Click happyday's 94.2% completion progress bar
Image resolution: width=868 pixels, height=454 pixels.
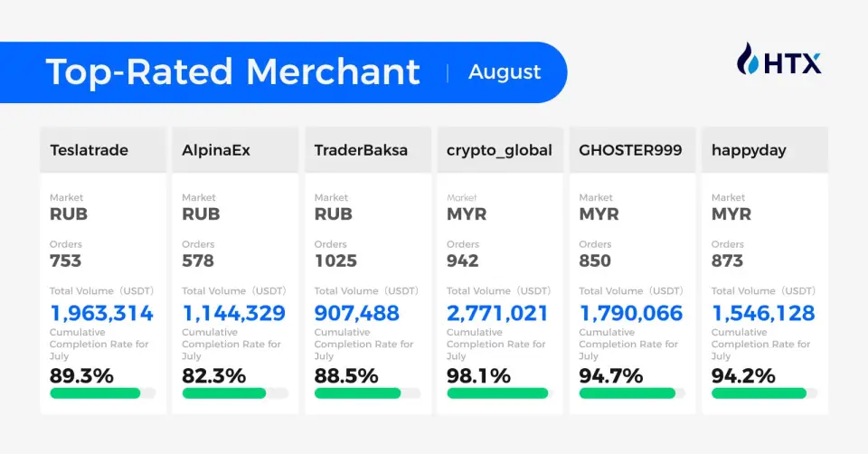[765, 393]
